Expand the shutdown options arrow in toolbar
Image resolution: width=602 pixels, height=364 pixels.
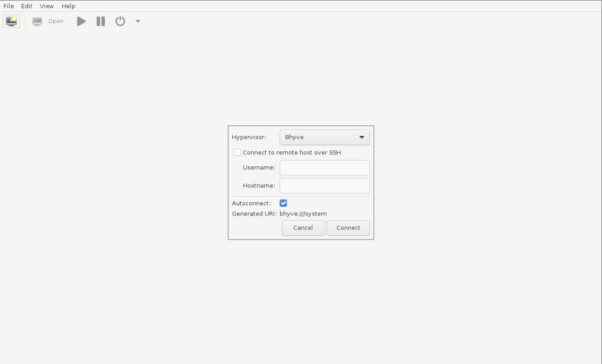[x=138, y=21]
